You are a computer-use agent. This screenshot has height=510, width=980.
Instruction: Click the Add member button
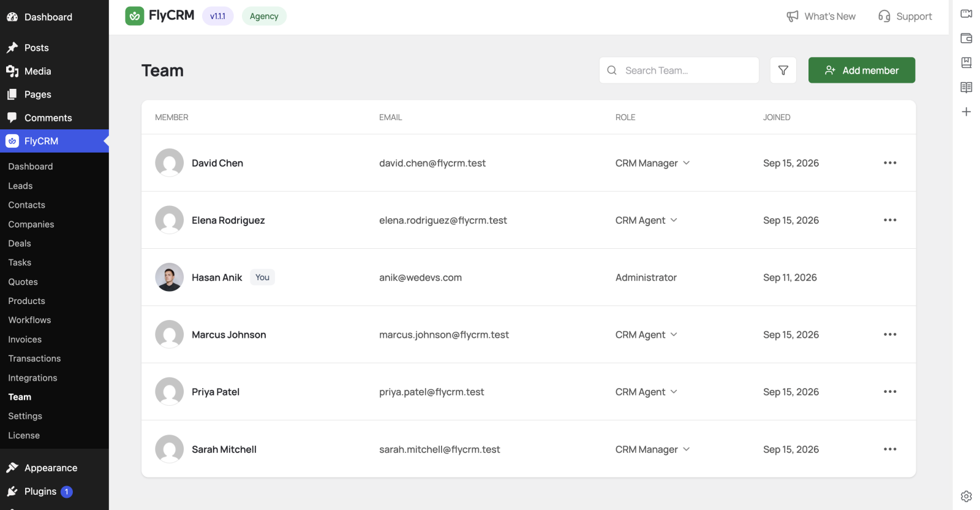point(862,70)
